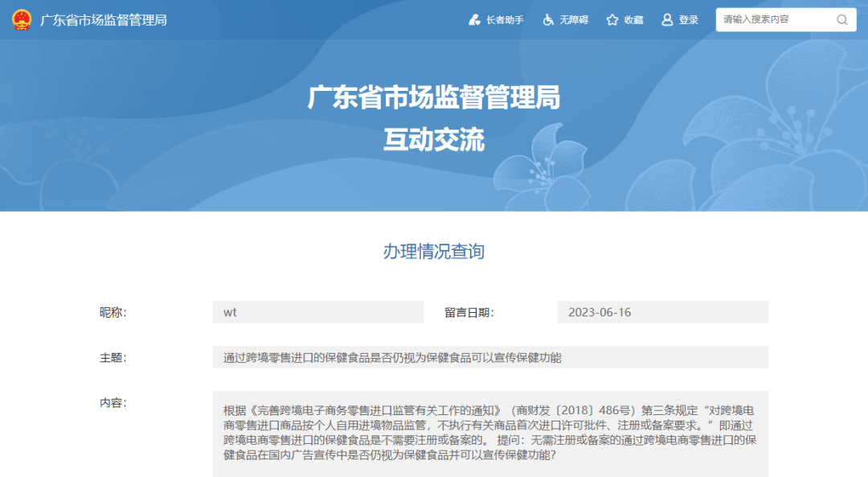This screenshot has height=477, width=868.
Task: Click the 昵称 field showing wt
Action: [x=317, y=312]
